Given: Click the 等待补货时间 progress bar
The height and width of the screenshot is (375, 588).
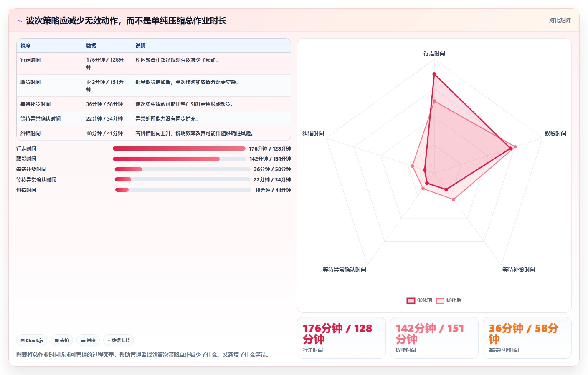Looking at the screenshot, I should 182,169.
